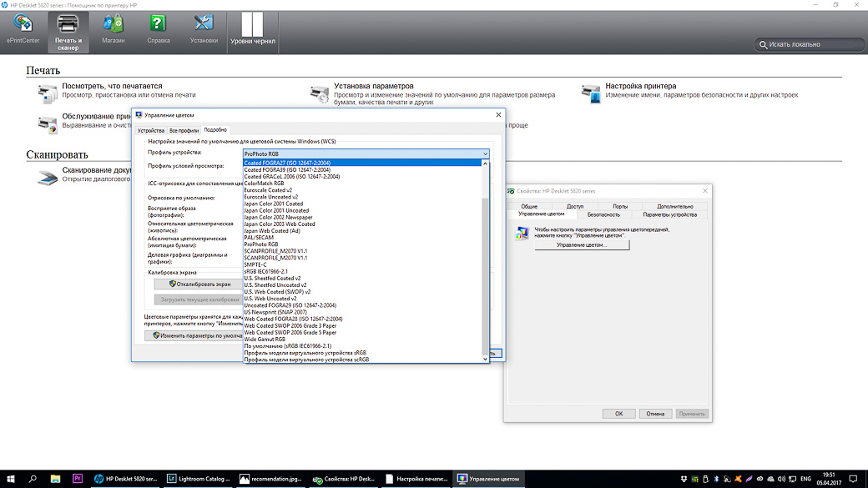Open Action Center notifications icon
868x488 pixels.
(853, 479)
